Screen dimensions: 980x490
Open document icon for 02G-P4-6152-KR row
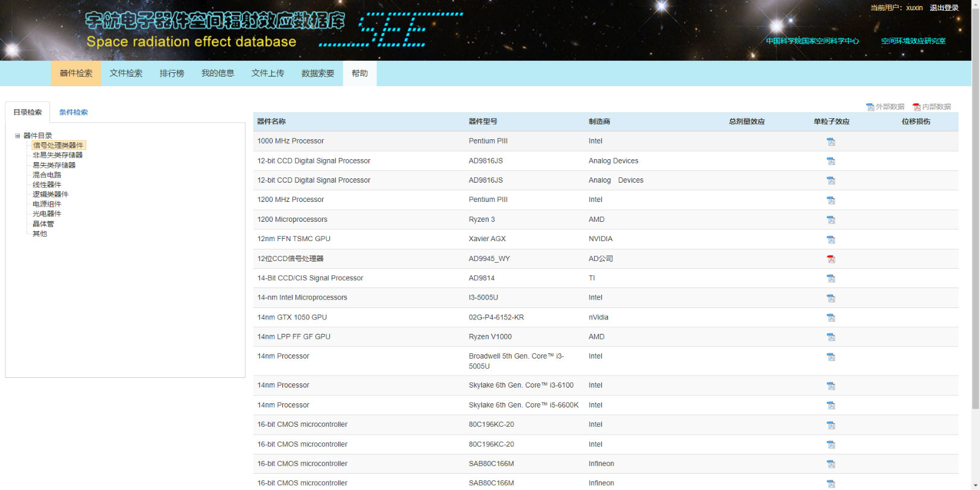pyautogui.click(x=830, y=318)
